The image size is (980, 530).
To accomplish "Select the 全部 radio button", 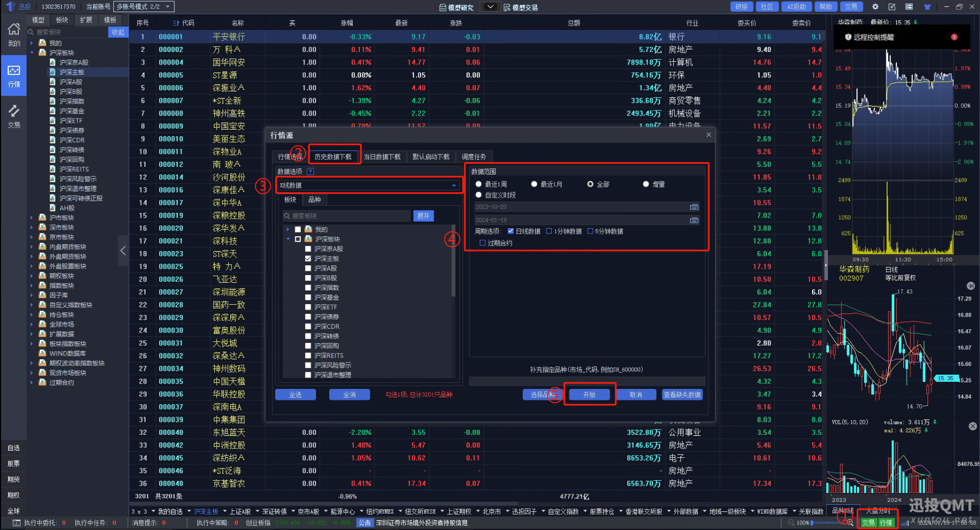I will (x=590, y=184).
